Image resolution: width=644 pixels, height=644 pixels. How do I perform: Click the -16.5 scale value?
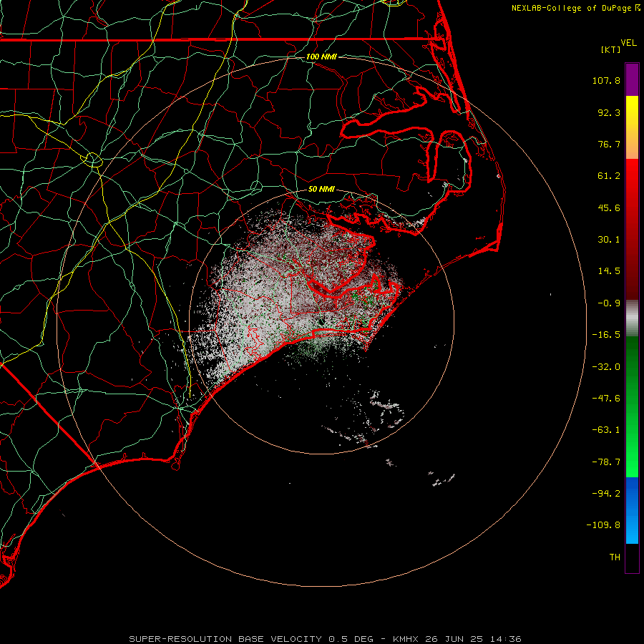click(x=606, y=335)
